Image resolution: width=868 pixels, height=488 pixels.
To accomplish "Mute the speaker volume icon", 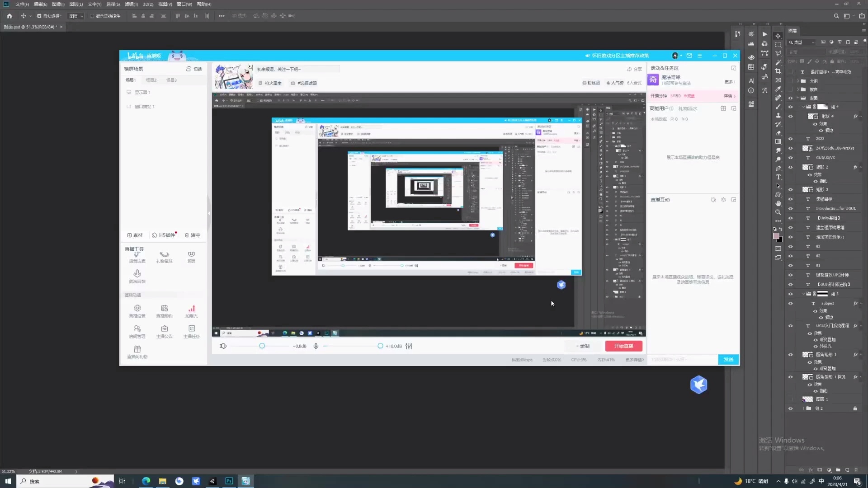I will [x=223, y=346].
